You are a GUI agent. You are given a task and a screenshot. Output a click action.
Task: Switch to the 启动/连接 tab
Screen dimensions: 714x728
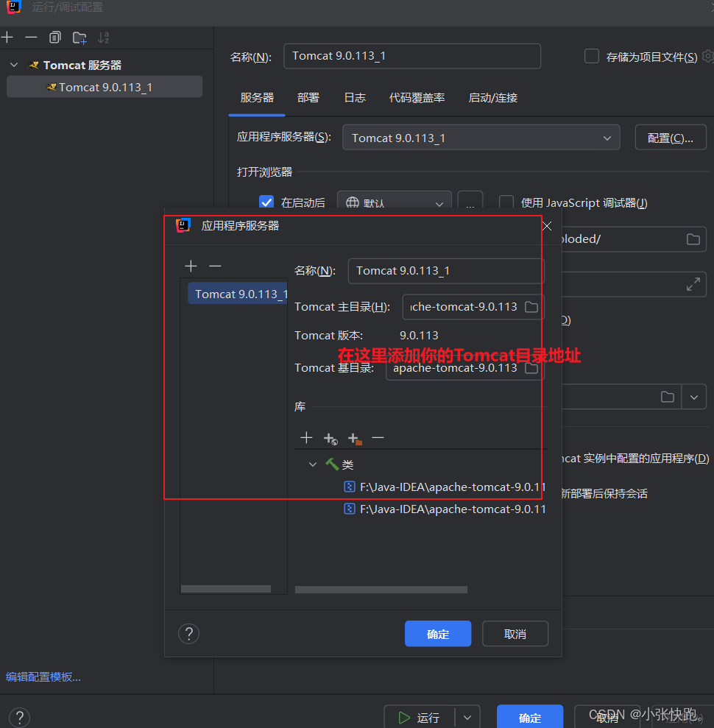click(x=492, y=97)
